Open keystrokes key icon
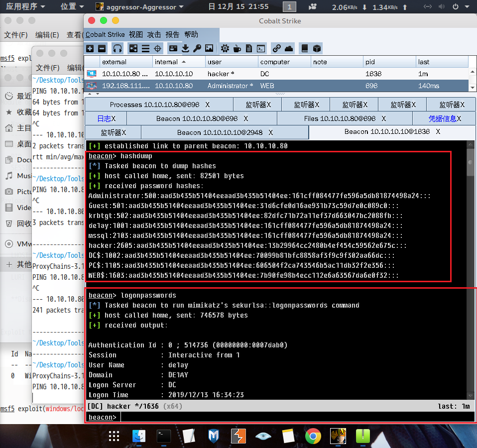The image size is (477, 448). click(x=197, y=48)
